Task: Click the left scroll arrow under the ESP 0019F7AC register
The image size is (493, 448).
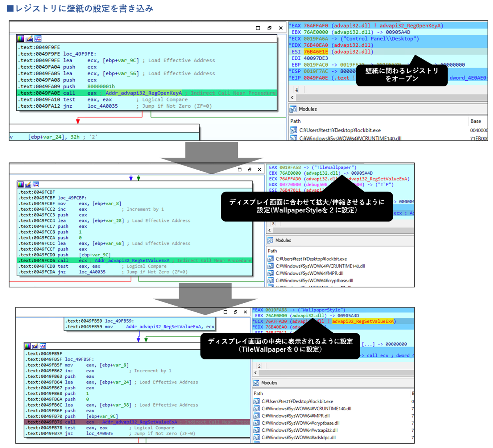Action: 292,98
